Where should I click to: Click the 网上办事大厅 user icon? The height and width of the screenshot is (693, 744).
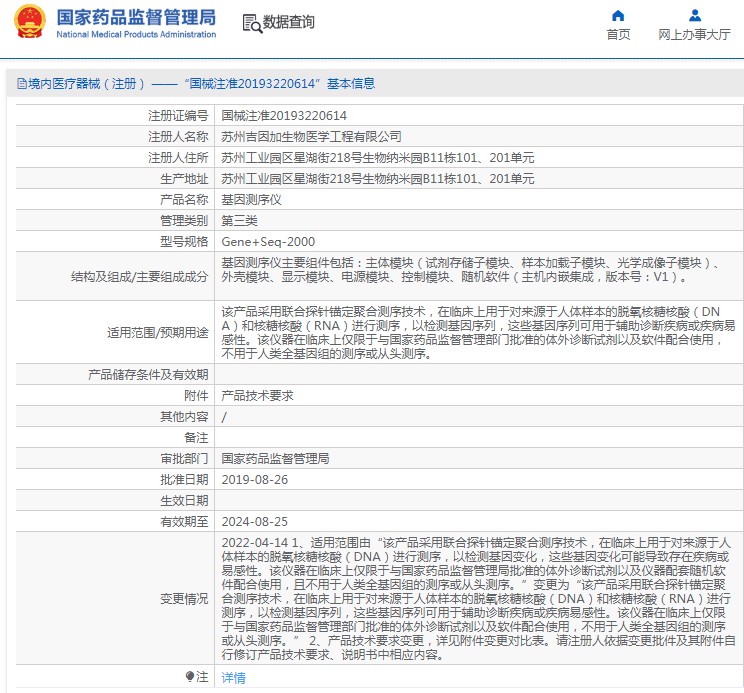point(694,16)
